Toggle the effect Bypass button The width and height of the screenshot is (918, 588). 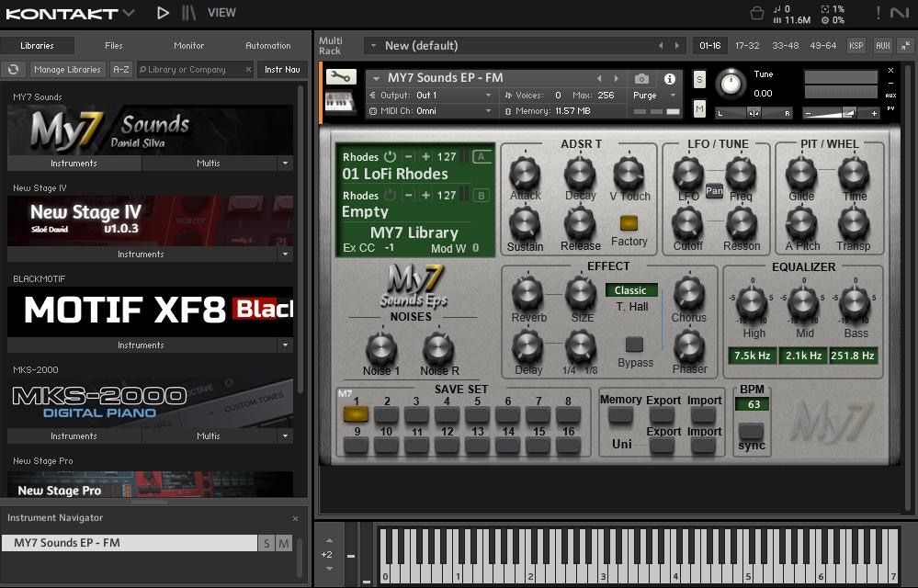coord(634,344)
